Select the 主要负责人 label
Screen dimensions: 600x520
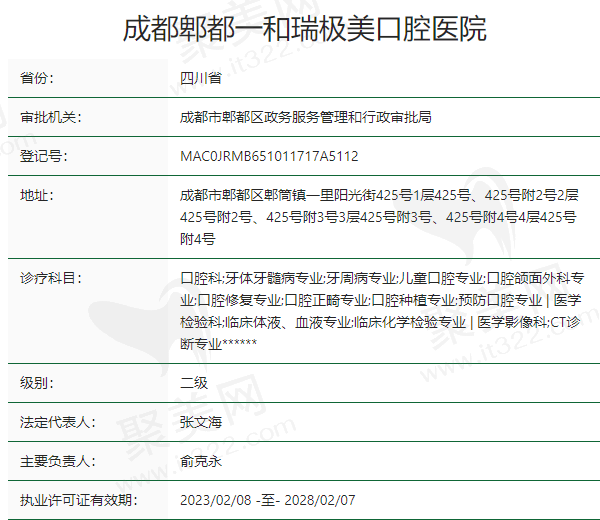58,461
